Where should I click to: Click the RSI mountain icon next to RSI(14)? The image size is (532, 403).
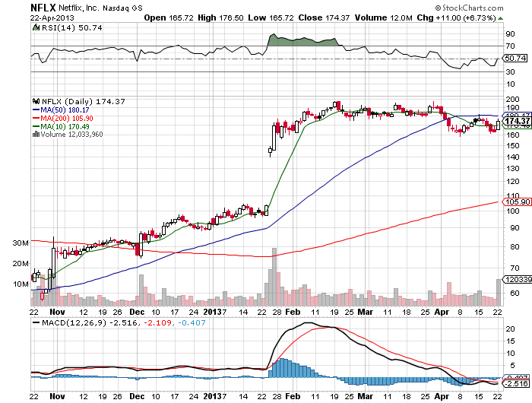click(36, 27)
